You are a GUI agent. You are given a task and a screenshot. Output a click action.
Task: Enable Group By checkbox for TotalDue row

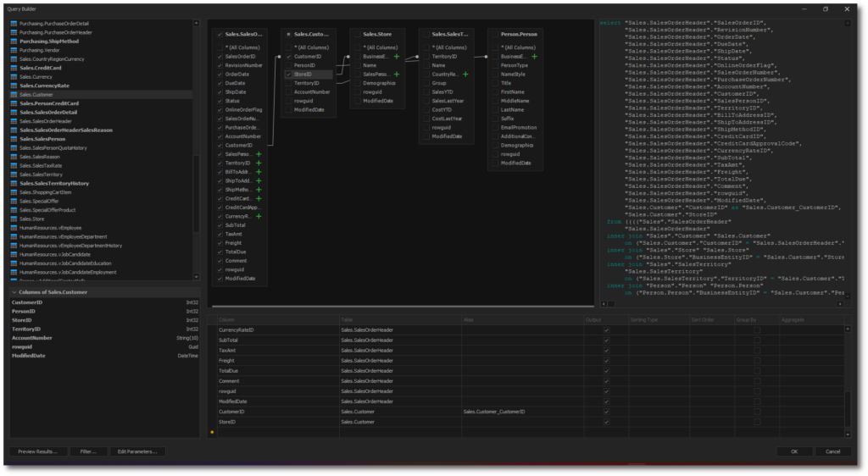757,371
